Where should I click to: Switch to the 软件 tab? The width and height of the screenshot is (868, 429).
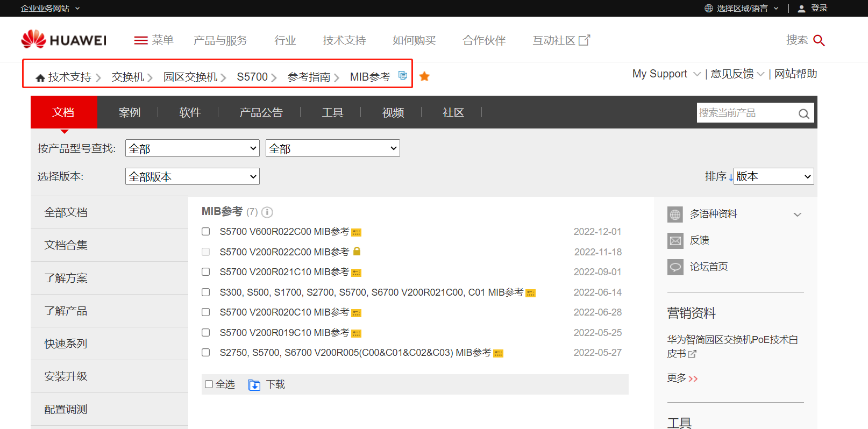[190, 112]
